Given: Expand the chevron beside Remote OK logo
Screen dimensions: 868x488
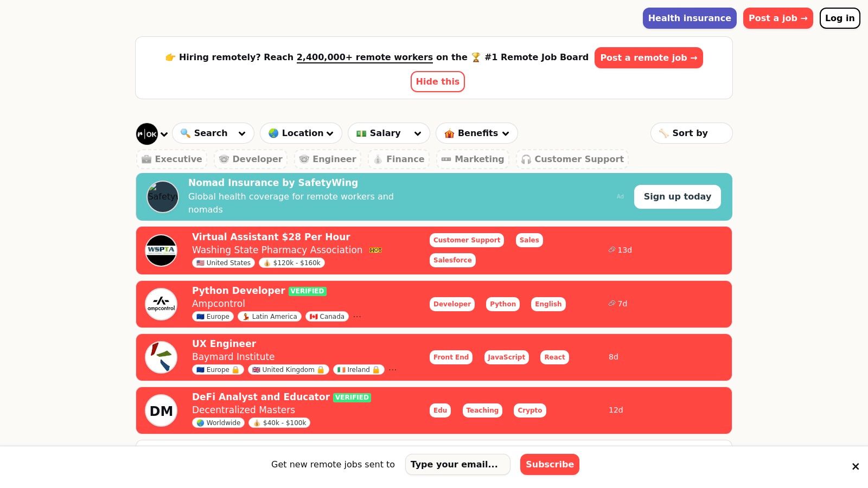Looking at the screenshot, I should tap(164, 134).
